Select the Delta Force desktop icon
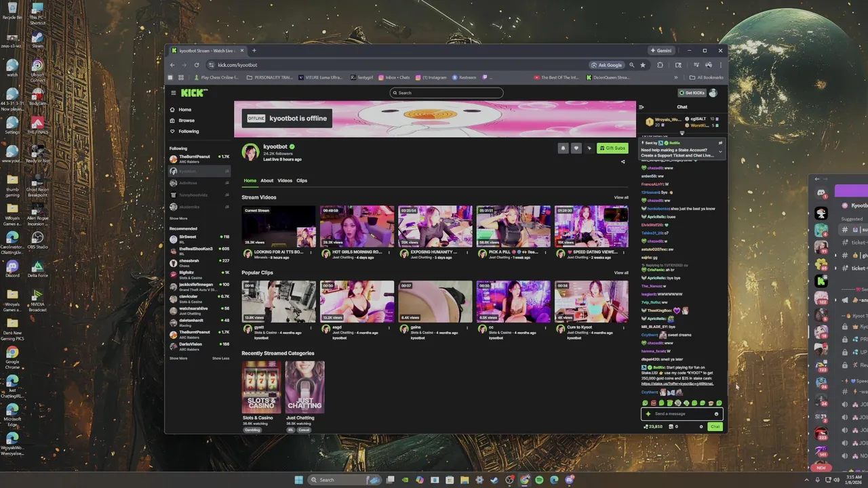This screenshot has height=488, width=868. (37, 269)
